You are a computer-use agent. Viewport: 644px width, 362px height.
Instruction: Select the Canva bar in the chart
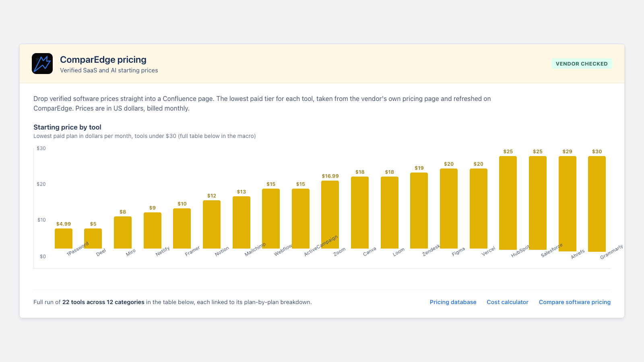(x=360, y=212)
